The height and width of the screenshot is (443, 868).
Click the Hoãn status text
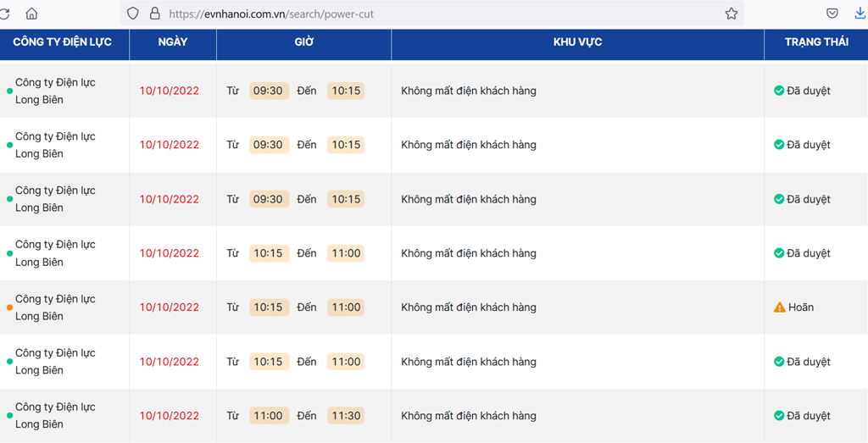tap(801, 307)
